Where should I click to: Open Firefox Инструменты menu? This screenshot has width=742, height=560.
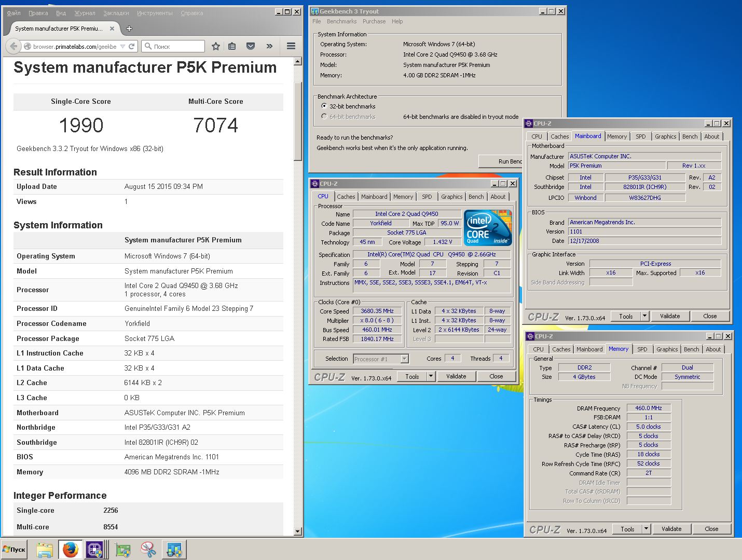click(155, 13)
